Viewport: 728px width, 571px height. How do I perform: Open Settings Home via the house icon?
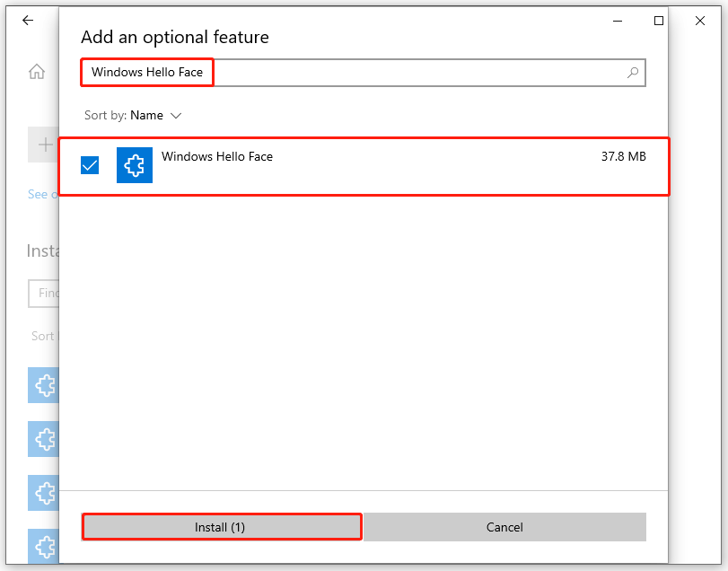pyautogui.click(x=37, y=72)
